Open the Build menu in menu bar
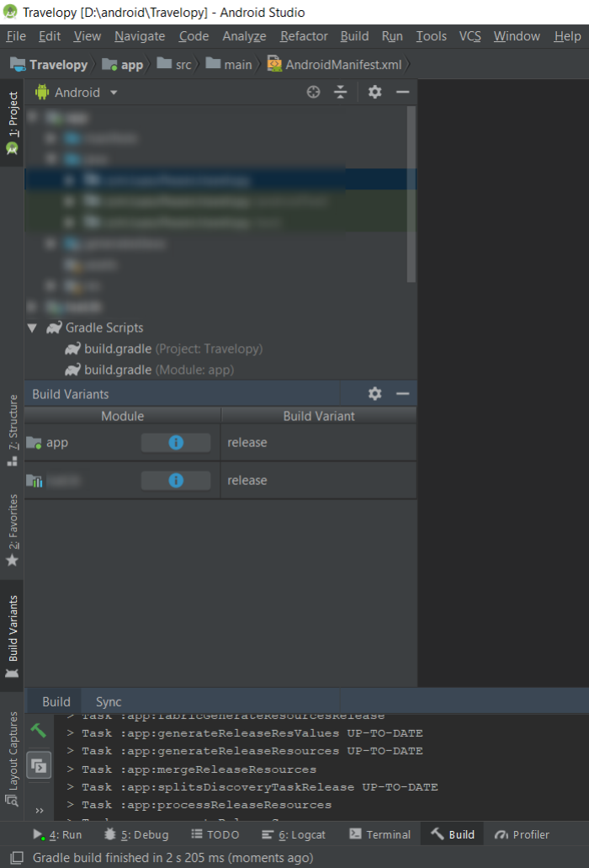589x868 pixels. [x=354, y=36]
